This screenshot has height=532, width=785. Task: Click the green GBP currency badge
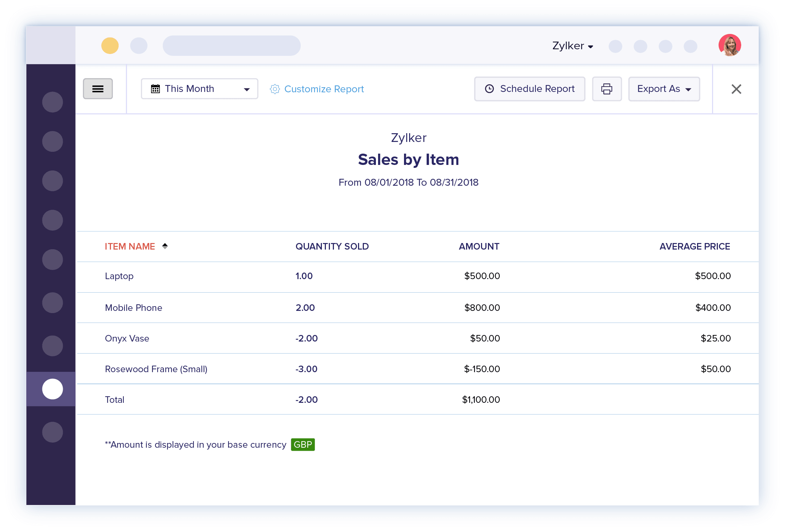click(x=303, y=444)
